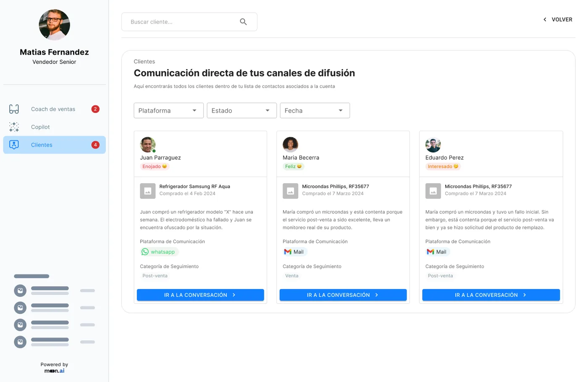Click the Refrigerador Samsung product image placeholder
Viewport: 588px width, 382px height.
click(148, 191)
